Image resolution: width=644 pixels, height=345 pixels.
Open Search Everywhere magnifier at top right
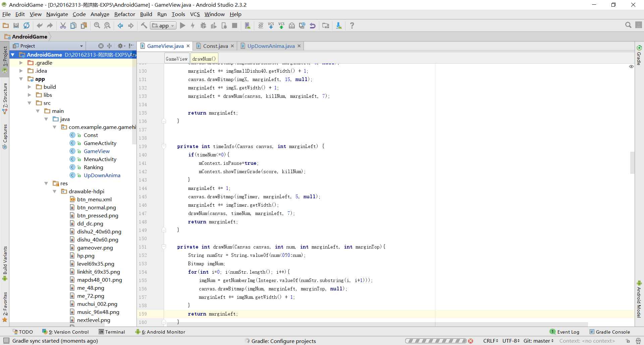click(628, 25)
